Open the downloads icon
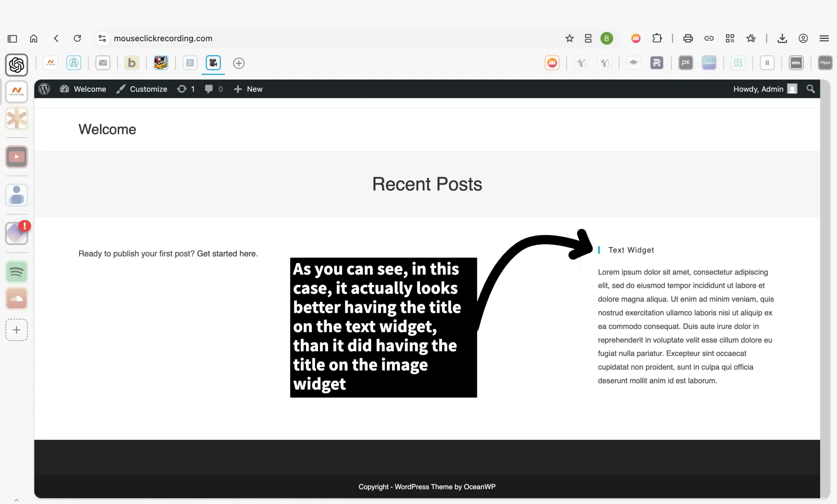The height and width of the screenshot is (504, 837). 782,38
